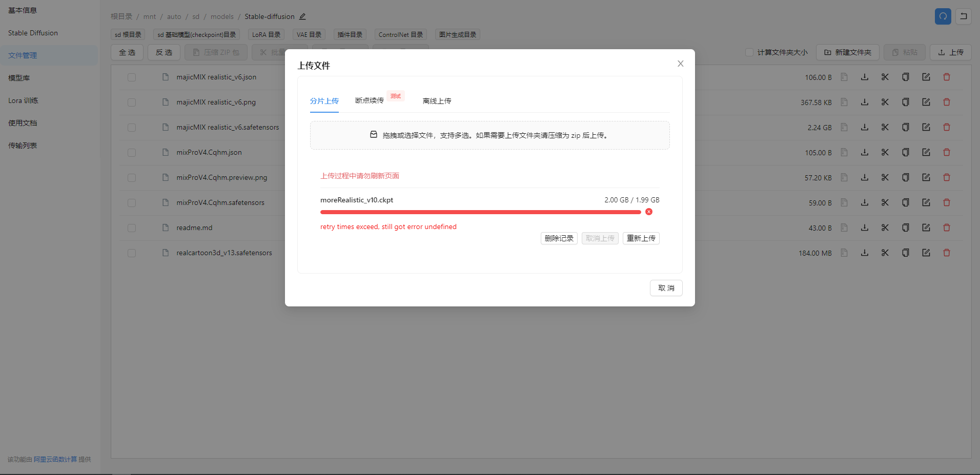The width and height of the screenshot is (980, 475).
Task: Click the 删除记录 button
Action: click(x=559, y=238)
